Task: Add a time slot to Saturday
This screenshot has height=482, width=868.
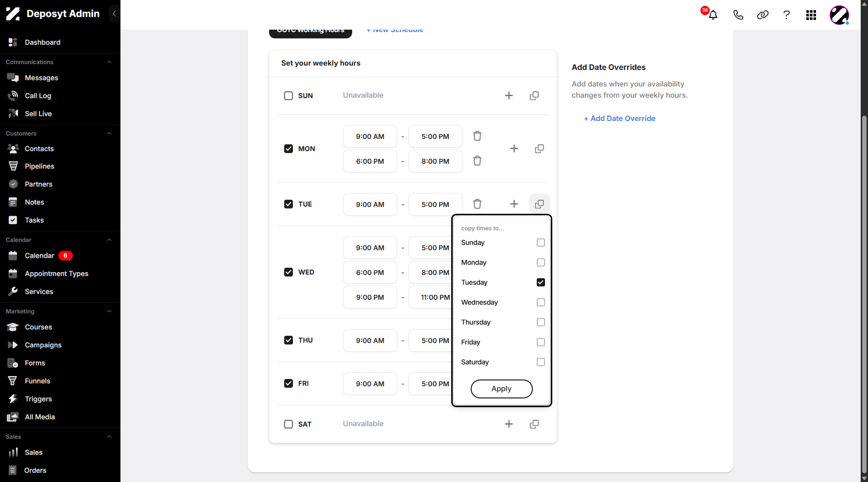Action: 509,424
